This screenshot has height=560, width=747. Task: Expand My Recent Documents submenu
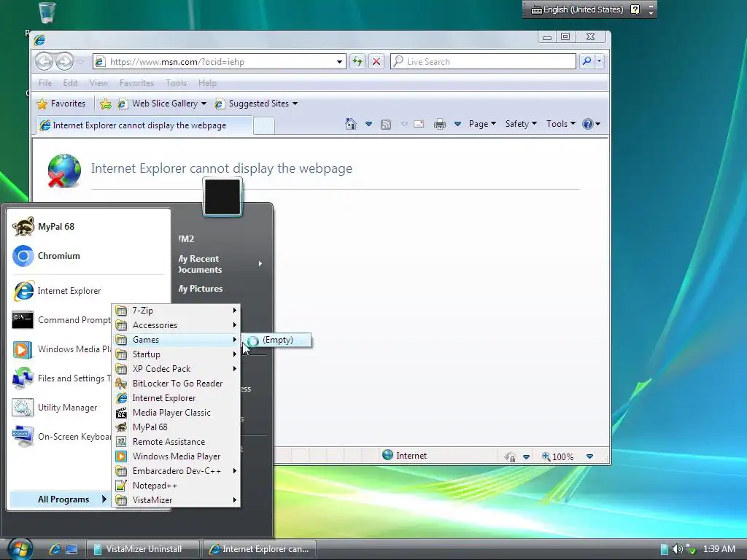(220, 264)
